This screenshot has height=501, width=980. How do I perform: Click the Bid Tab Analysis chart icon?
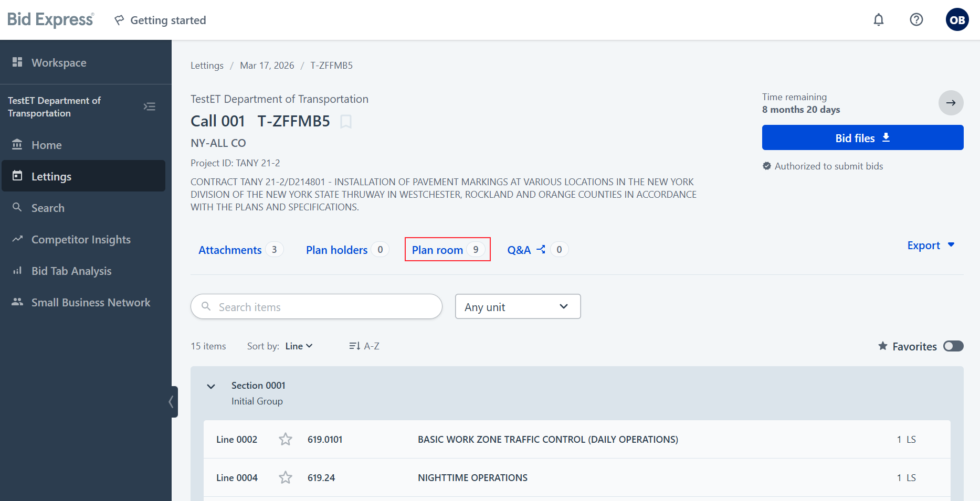17,271
